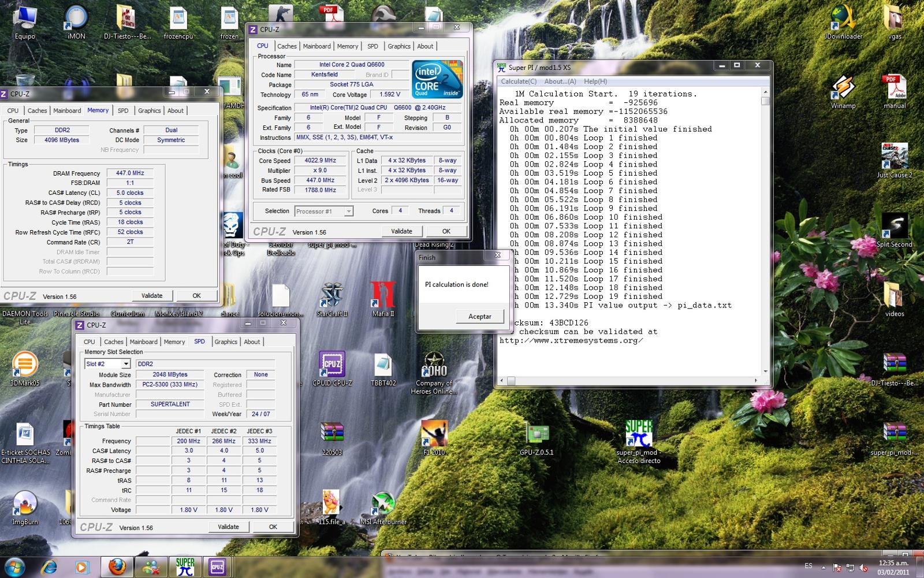Launch F1 2010 desktop shortcut
The width and height of the screenshot is (924, 578).
click(x=434, y=438)
